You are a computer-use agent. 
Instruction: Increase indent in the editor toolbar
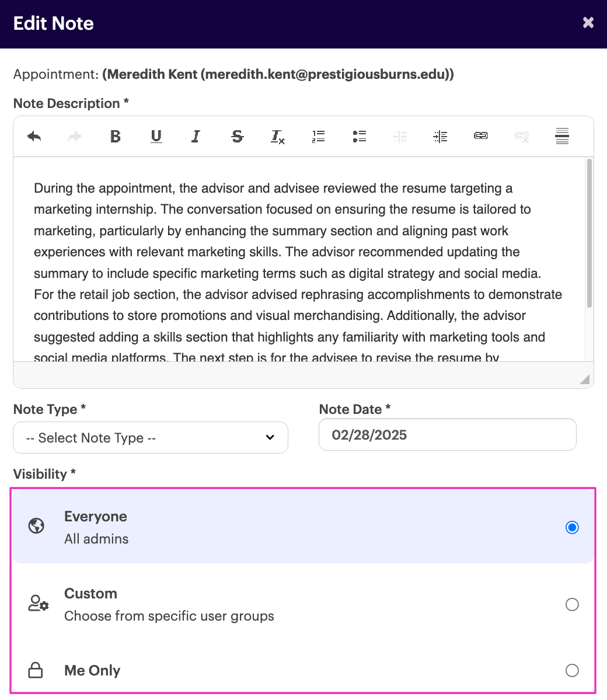tap(440, 137)
